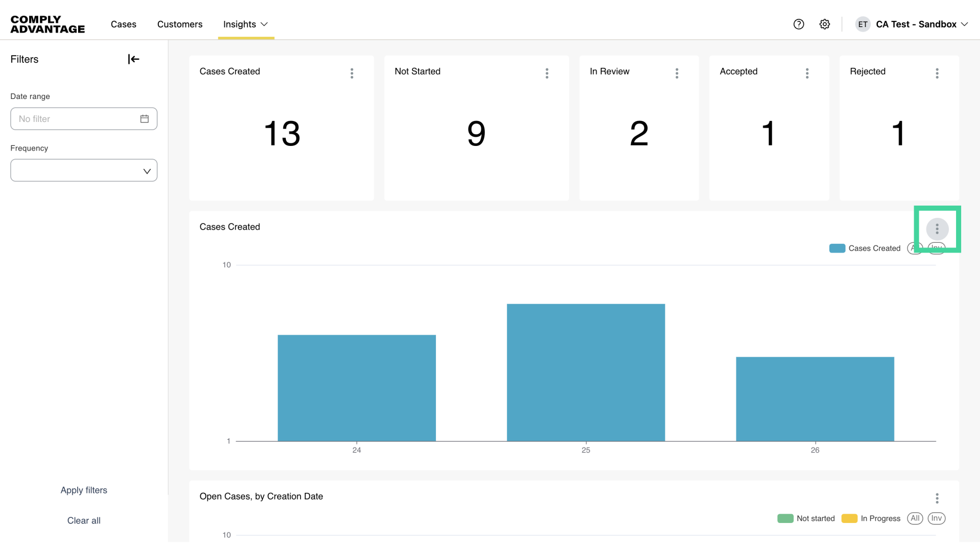Image resolution: width=980 pixels, height=551 pixels.
Task: Open the Not Started card kebab menu
Action: click(x=547, y=73)
